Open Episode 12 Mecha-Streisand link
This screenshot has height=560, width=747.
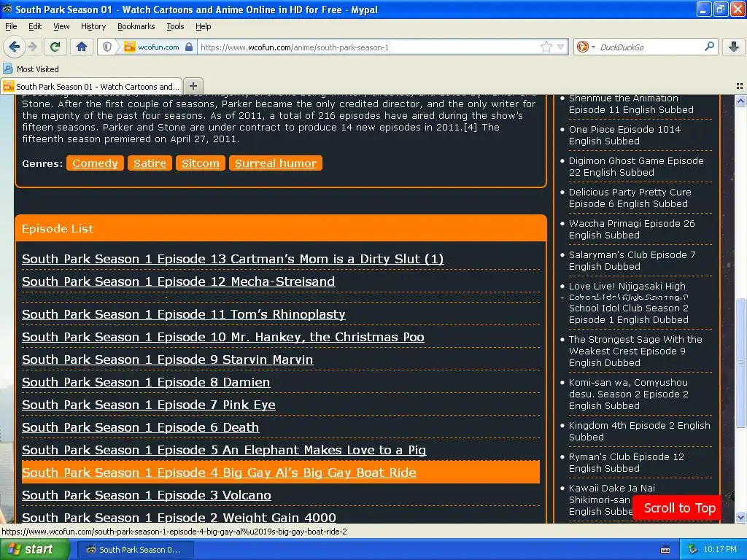click(x=178, y=281)
